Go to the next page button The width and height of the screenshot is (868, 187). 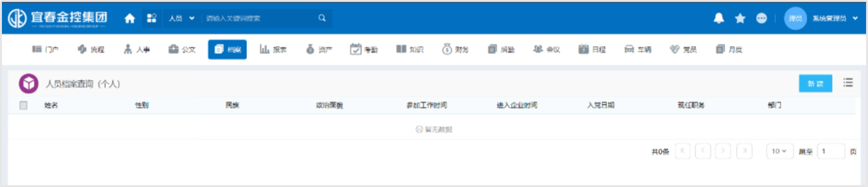coord(723,151)
